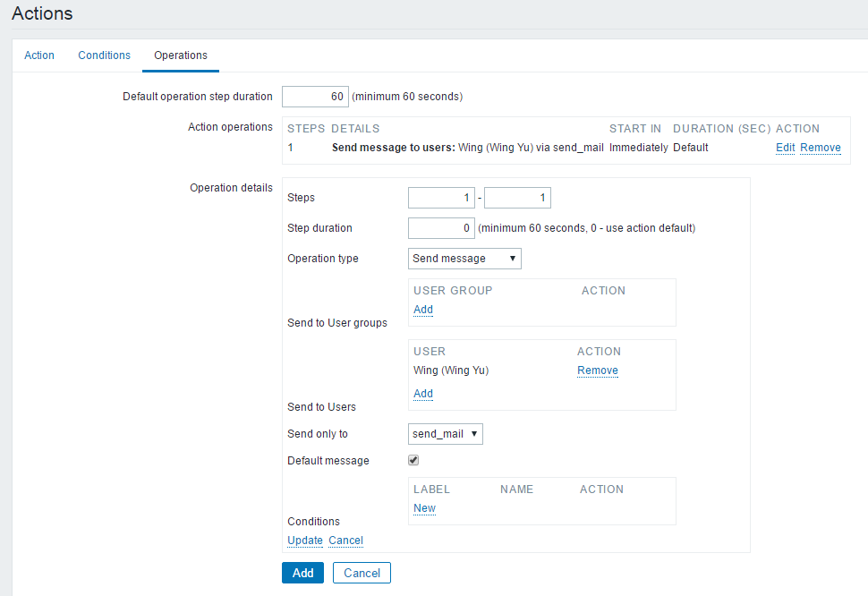Switch to the Action tab
868x596 pixels.
point(39,55)
